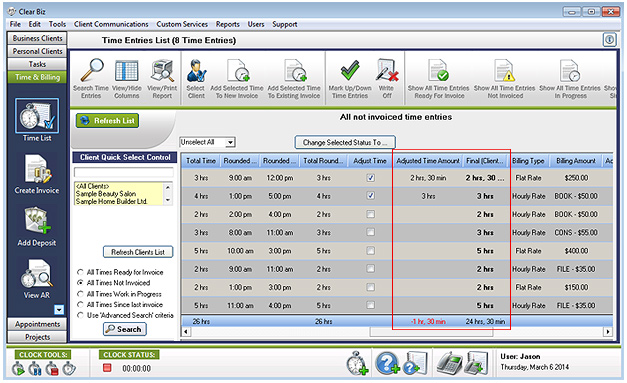Click the table's horizontal scrollbar thumb
The image size is (627, 383).
[x=431, y=331]
